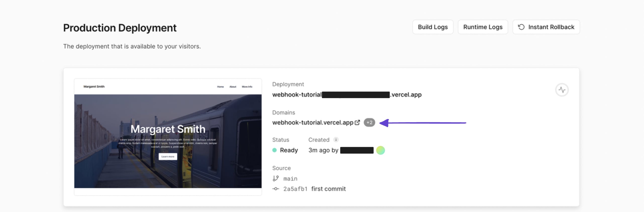
Task: Click the commit icon beside 2a5afb1
Action: coord(276,189)
